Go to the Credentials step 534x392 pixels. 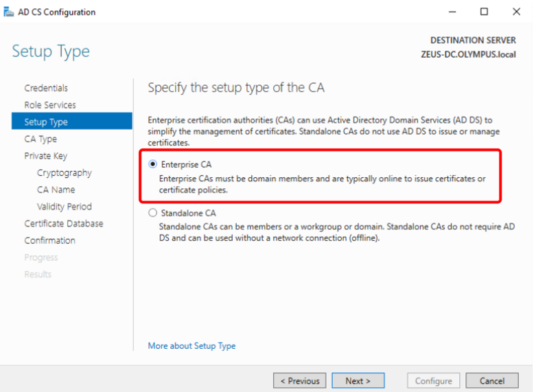click(x=46, y=88)
